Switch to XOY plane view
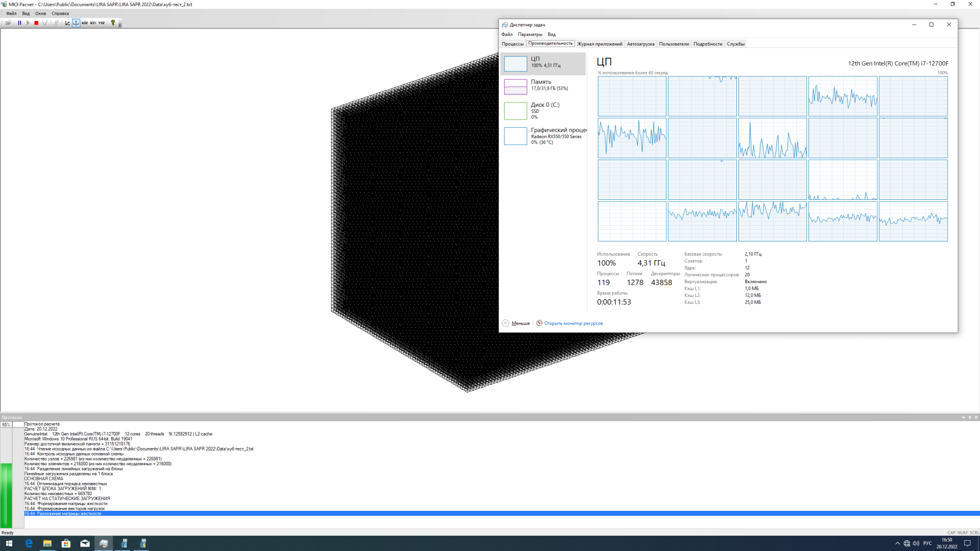The width and height of the screenshot is (980, 551). 93,23
